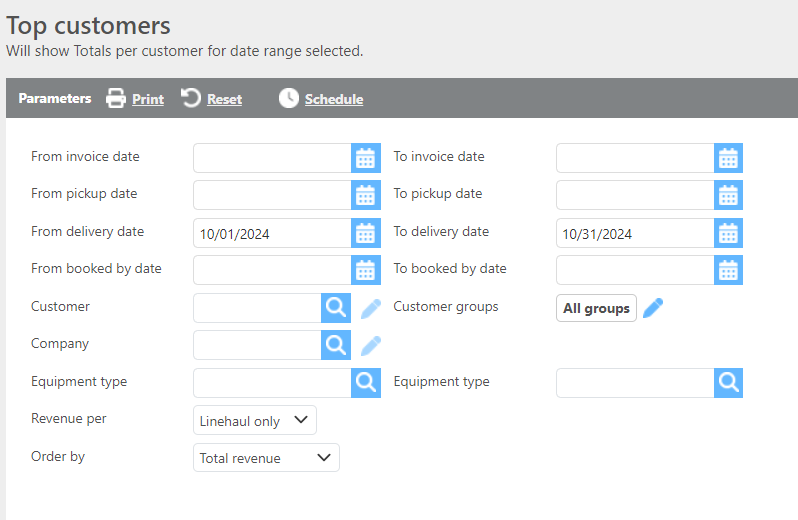The width and height of the screenshot is (798, 520).
Task: Click the To pickup date input field
Action: click(634, 195)
